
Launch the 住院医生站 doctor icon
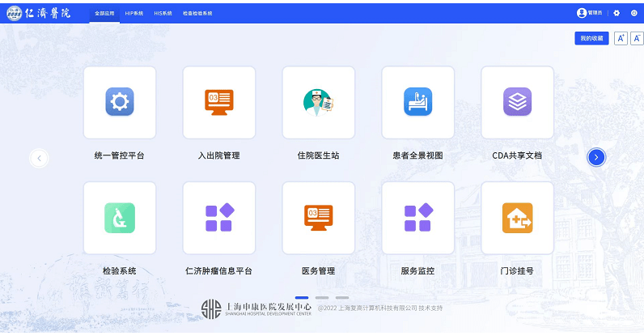pyautogui.click(x=318, y=102)
